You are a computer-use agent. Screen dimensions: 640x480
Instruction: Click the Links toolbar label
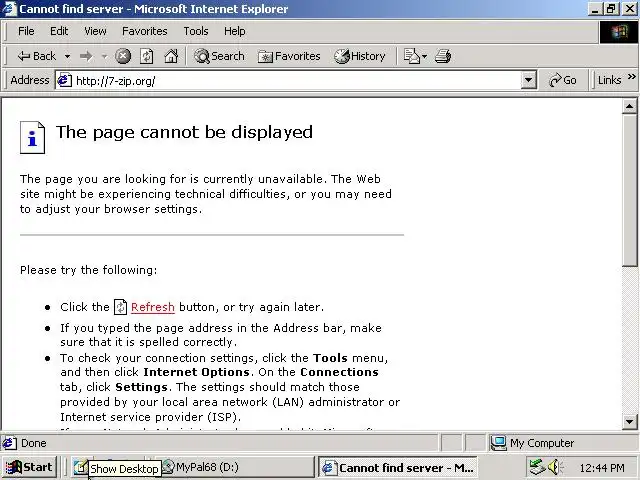click(609, 80)
